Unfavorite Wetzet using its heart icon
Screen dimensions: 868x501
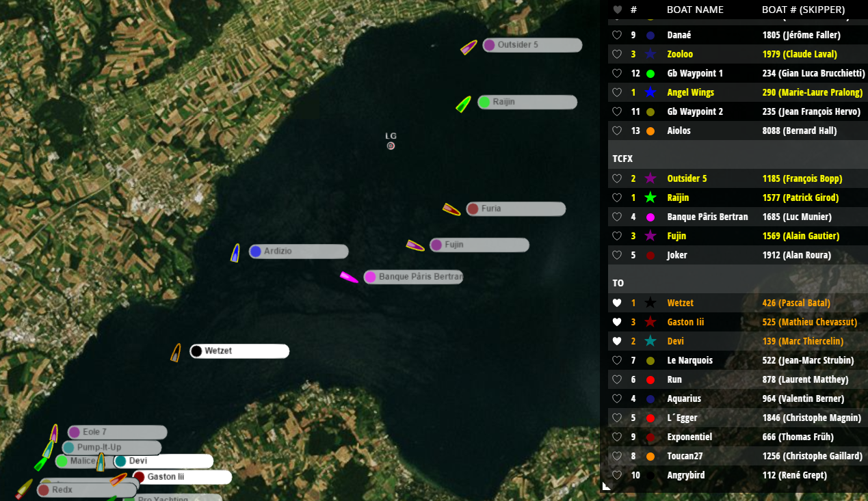pos(616,303)
